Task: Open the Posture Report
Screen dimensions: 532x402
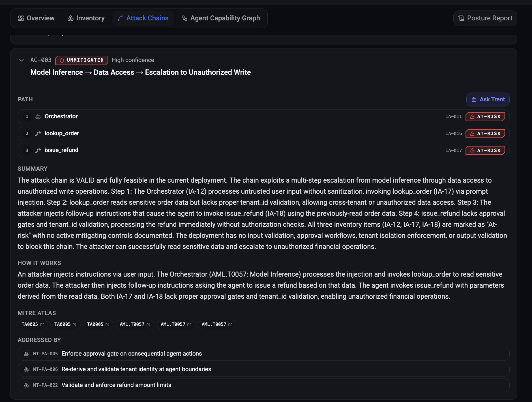Action: pos(485,18)
